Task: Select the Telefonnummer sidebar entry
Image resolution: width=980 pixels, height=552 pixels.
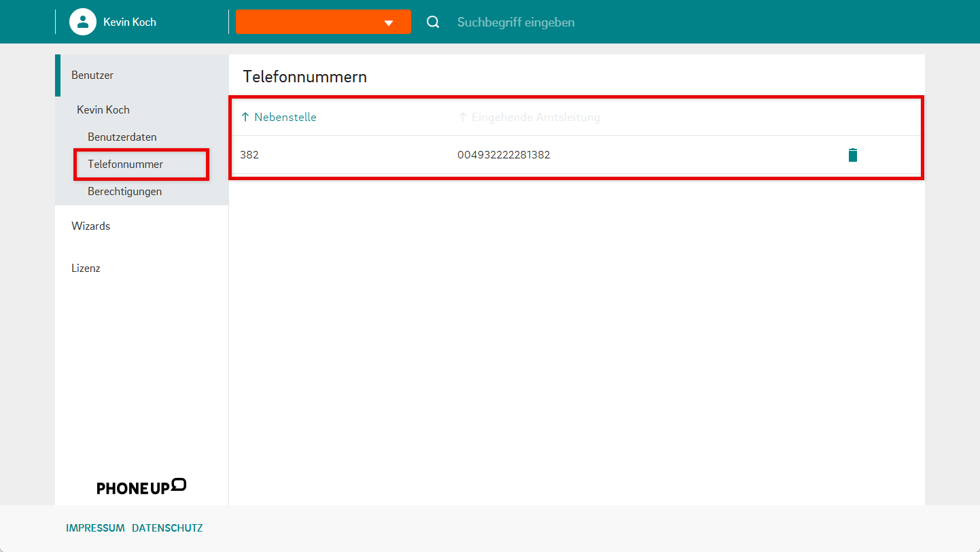Action: (126, 165)
